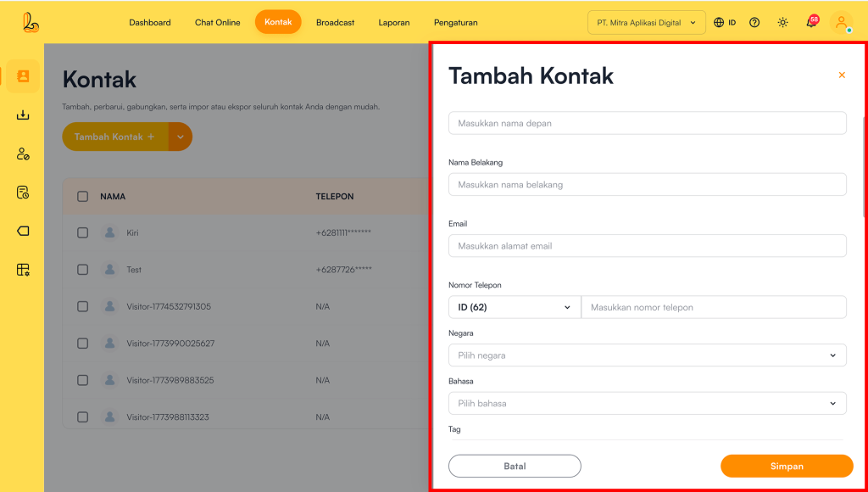Open the contact book sidebar icon
868x492 pixels.
[23, 76]
